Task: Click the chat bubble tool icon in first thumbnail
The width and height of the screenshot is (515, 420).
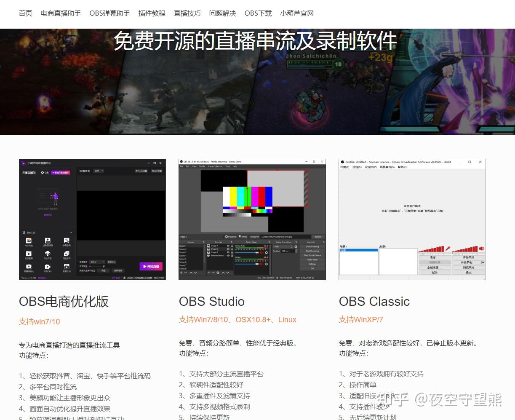Action: [67, 241]
